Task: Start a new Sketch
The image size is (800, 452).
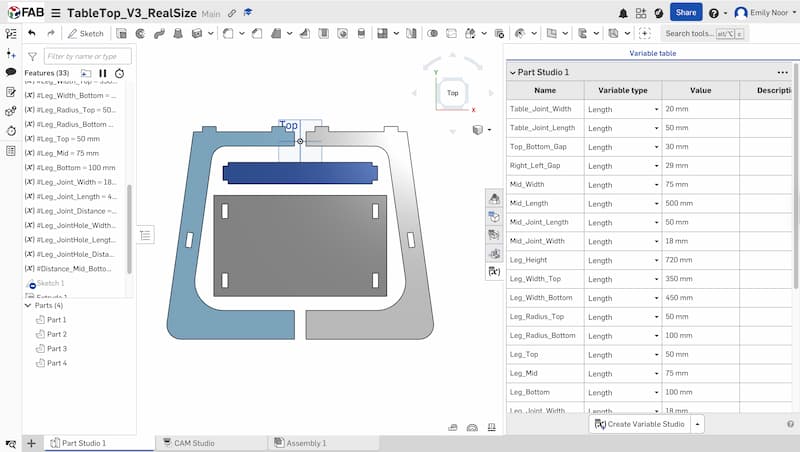Action: pyautogui.click(x=86, y=33)
